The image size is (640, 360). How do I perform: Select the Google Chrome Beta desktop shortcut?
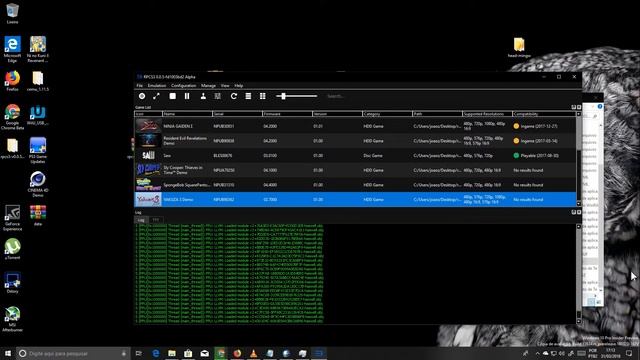12,117
